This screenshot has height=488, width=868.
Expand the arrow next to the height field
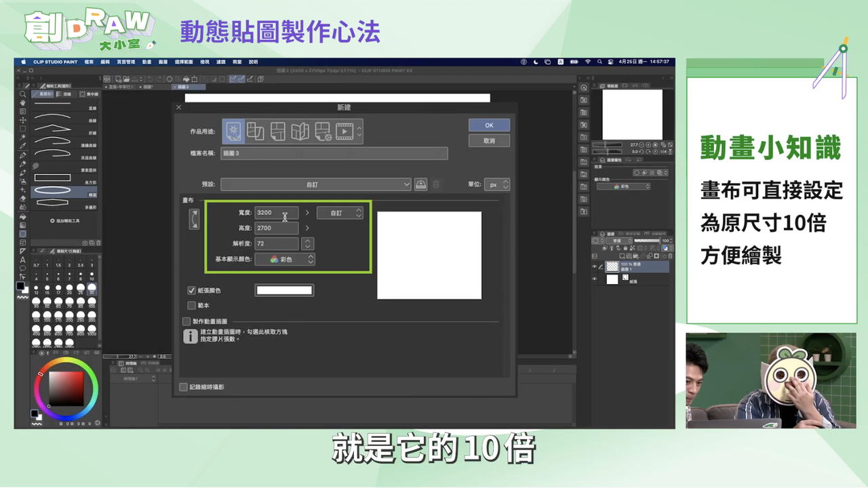click(307, 228)
